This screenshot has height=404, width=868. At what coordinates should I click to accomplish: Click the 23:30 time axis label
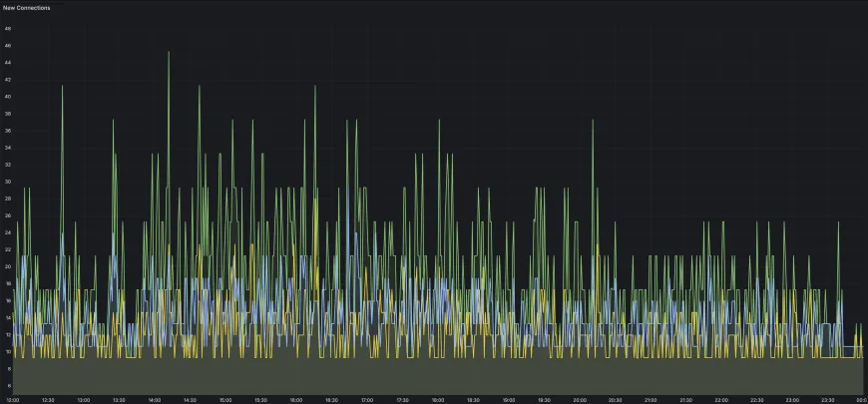pos(827,400)
